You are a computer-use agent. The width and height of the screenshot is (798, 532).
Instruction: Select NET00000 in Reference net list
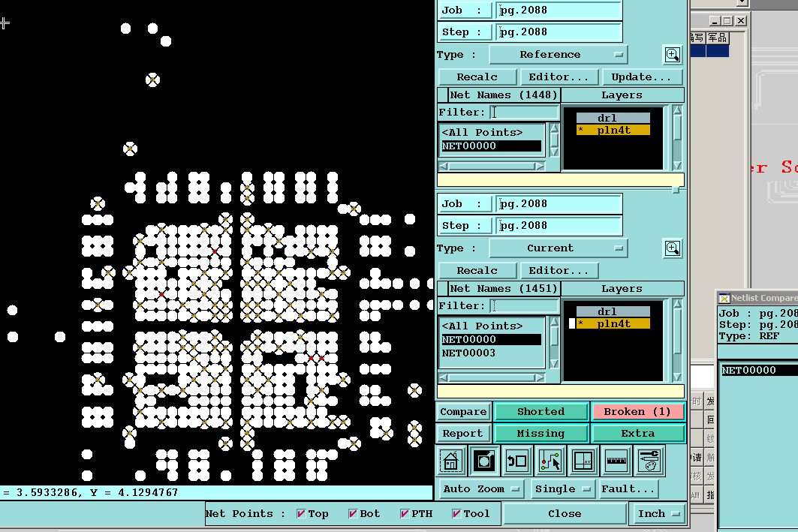491,146
